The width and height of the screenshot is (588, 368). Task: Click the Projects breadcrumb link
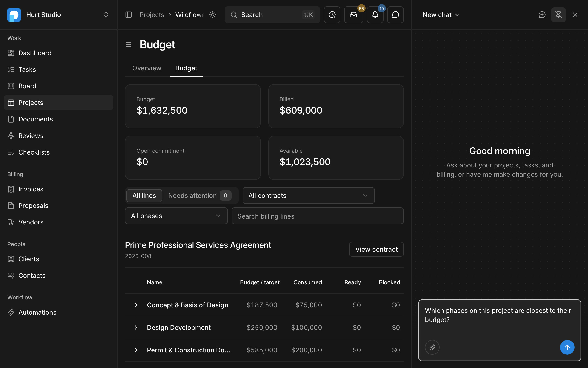point(152,15)
